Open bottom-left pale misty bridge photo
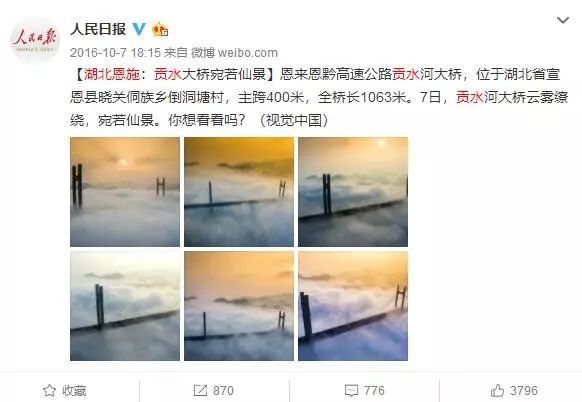 point(125,306)
